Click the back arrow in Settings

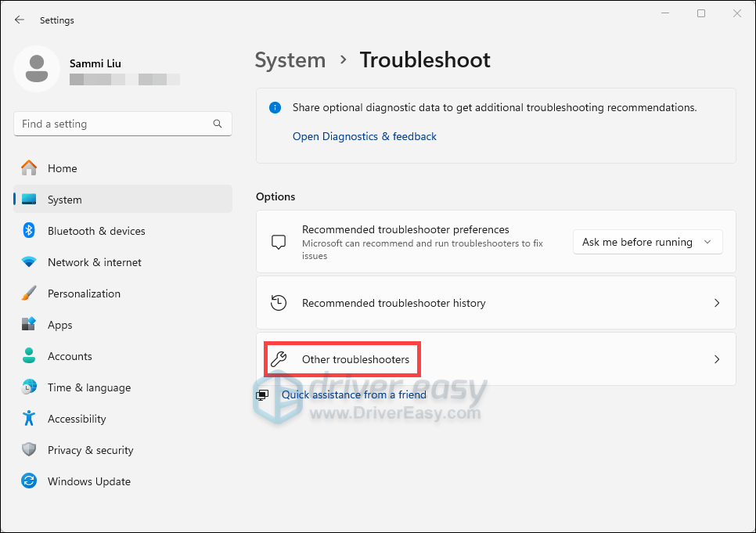click(20, 20)
